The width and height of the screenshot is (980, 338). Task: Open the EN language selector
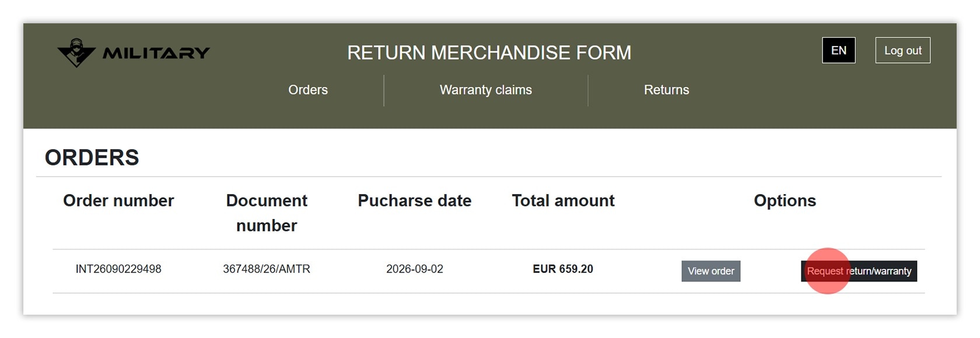coord(839,51)
